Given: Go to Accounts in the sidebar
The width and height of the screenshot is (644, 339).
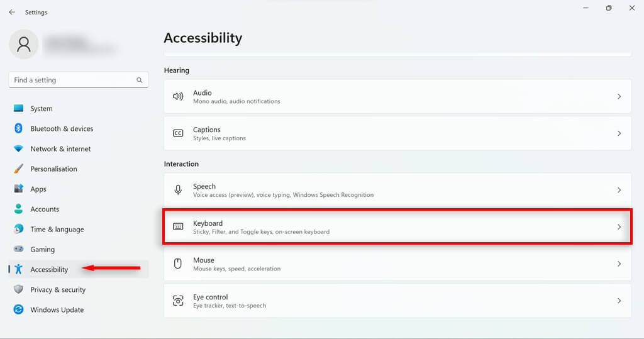Looking at the screenshot, I should (45, 209).
